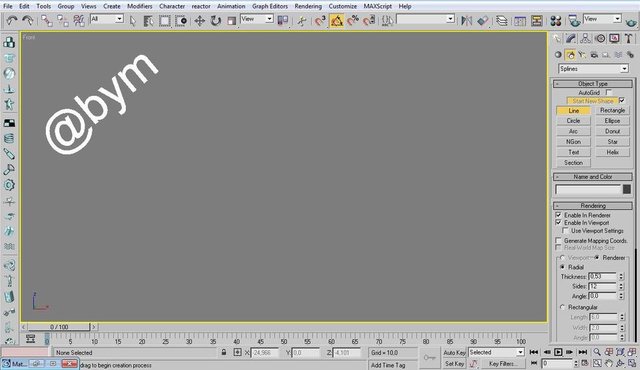The image size is (640, 370).
Task: Open Curve Editor toolbar icon
Action: click(x=520, y=20)
